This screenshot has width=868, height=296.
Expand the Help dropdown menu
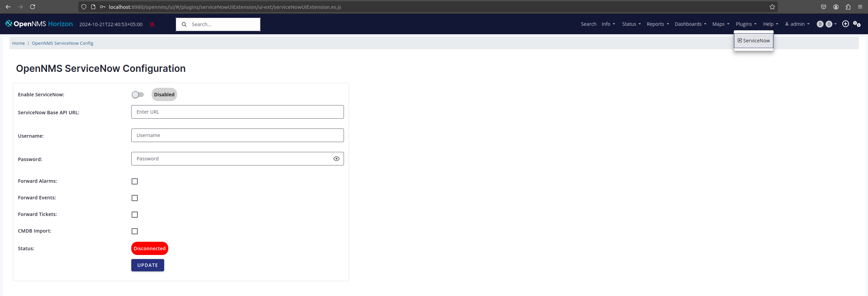coord(771,24)
